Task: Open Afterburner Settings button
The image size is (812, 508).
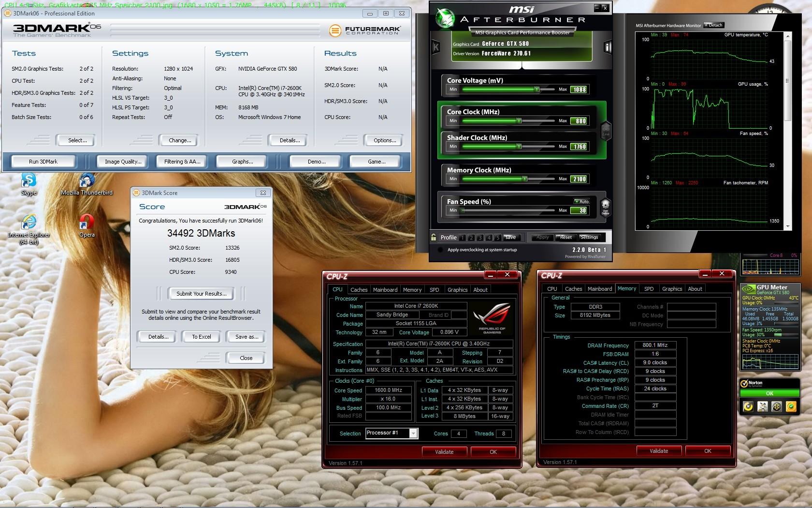Action: (x=589, y=238)
